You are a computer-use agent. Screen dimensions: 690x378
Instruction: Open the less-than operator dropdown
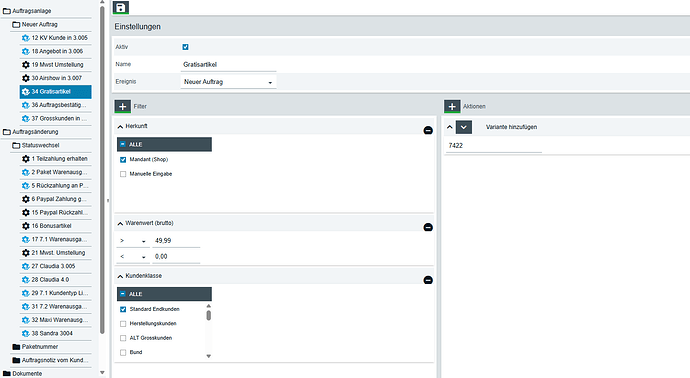coord(132,257)
